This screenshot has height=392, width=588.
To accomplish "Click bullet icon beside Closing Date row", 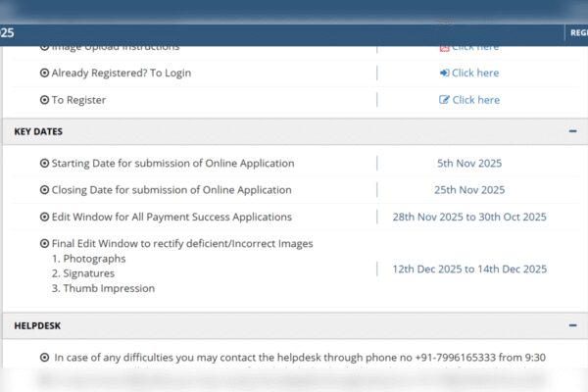I will click(45, 190).
